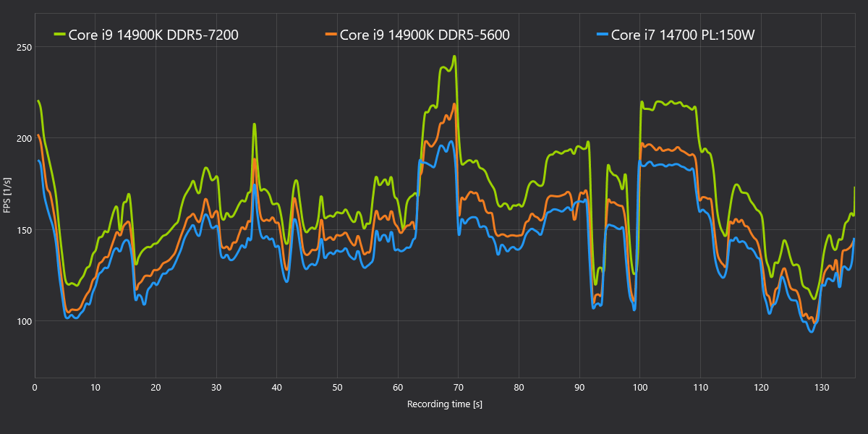Click the 250 label on the FPS axis
The width and height of the screenshot is (868, 434).
click(23, 47)
